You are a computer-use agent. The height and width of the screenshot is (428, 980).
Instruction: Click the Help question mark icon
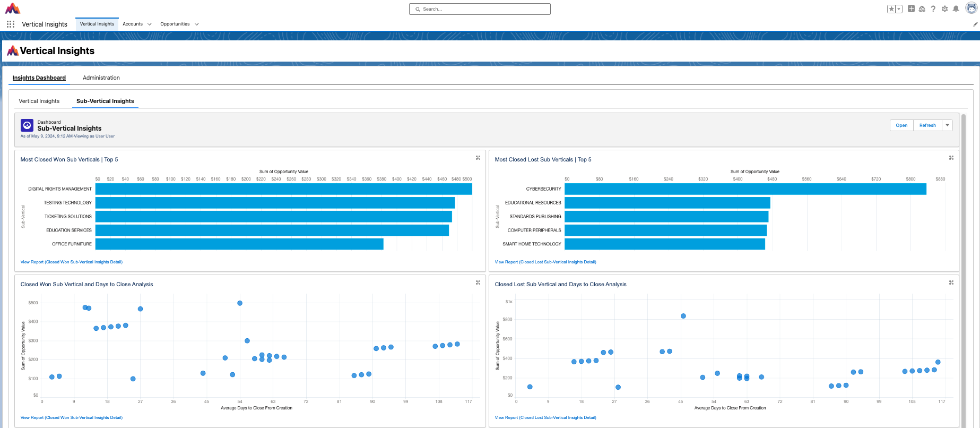click(x=933, y=9)
